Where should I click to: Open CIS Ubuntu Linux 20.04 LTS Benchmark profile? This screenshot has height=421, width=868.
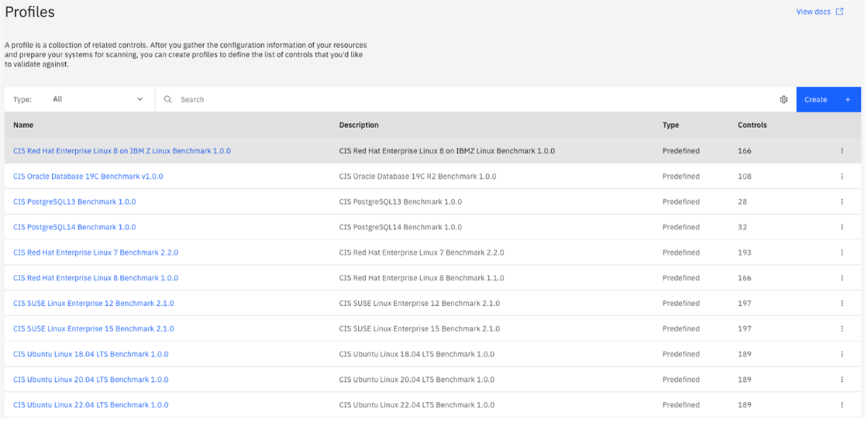(x=90, y=379)
